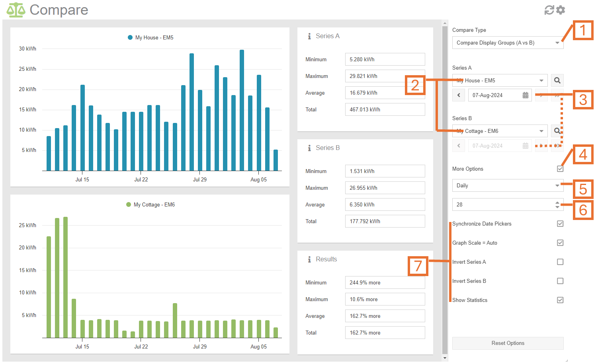Increase the period count above 28
The height and width of the screenshot is (364, 596).
557,202
